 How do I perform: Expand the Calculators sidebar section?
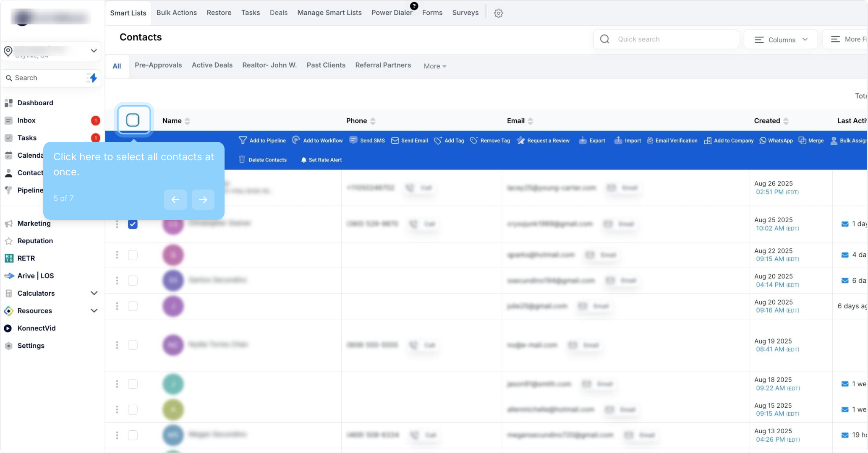tap(94, 293)
